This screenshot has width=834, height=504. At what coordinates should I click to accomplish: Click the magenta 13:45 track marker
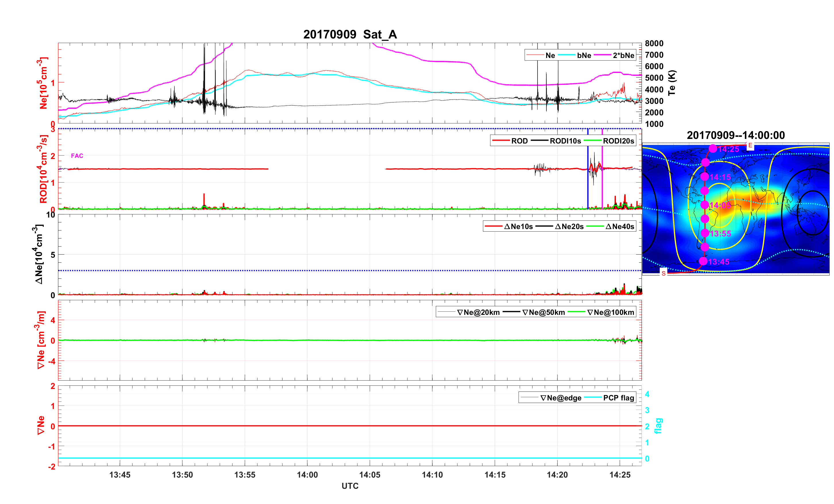point(703,261)
